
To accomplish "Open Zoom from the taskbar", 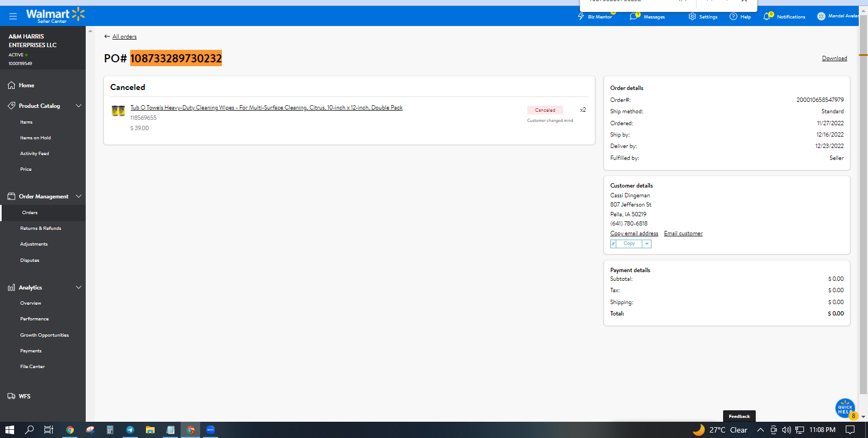I will 210,430.
